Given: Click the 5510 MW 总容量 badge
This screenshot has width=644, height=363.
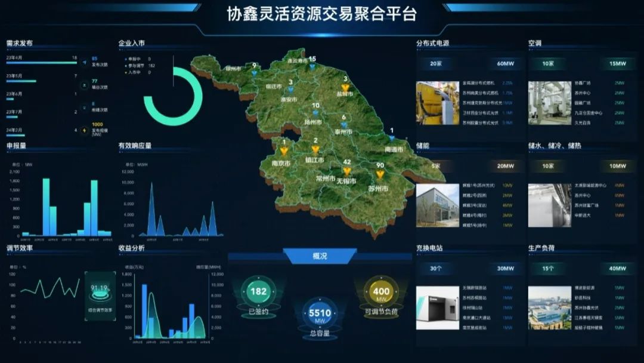Looking at the screenshot, I should (x=320, y=313).
